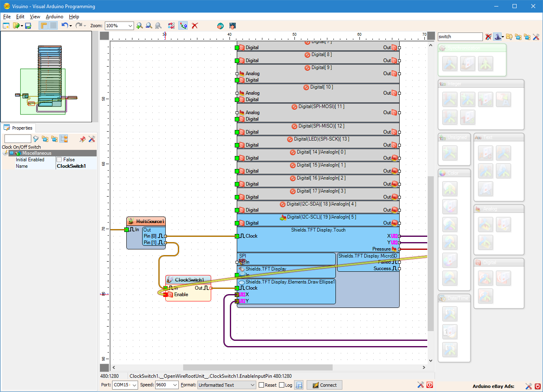
Task: Open the View menu
Action: point(35,17)
